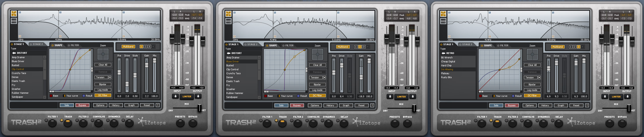
Task: Select band 3 in right window
Action: (578, 47)
